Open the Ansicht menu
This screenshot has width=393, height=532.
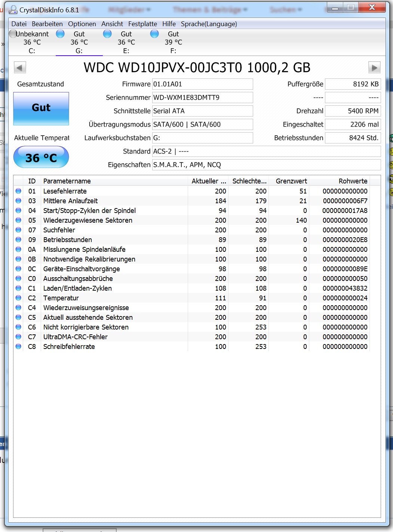112,24
